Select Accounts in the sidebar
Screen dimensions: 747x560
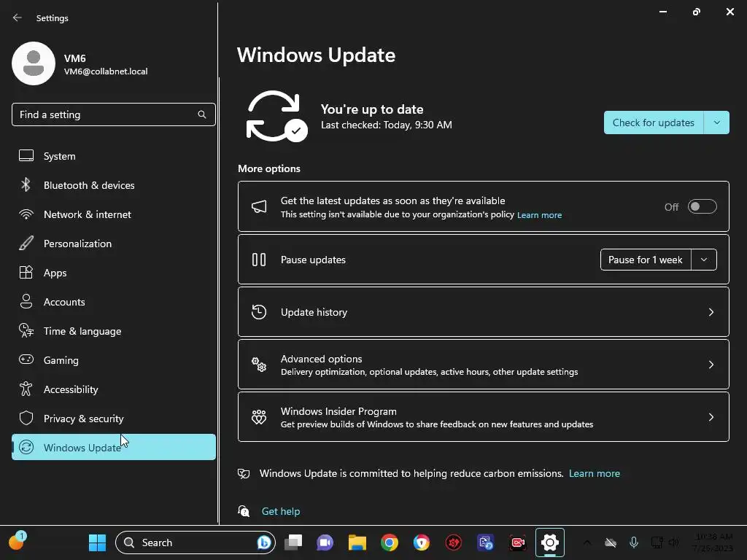pyautogui.click(x=113, y=302)
